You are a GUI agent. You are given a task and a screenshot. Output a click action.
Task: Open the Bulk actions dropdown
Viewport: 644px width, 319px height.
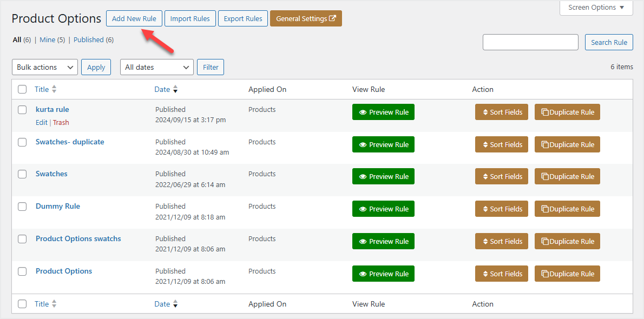pos(45,67)
